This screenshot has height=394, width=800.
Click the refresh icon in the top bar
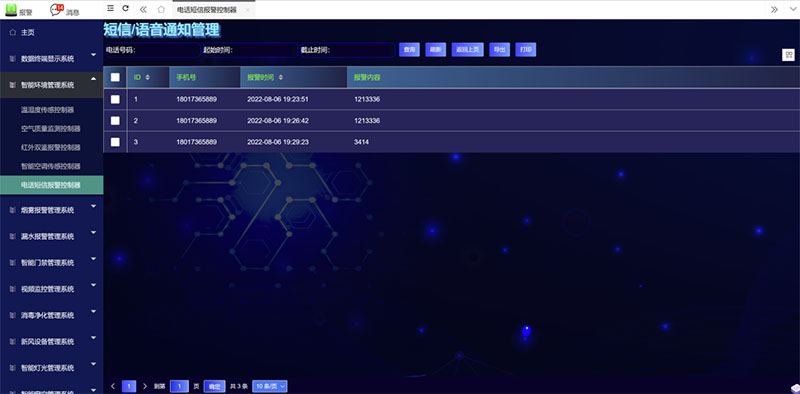(x=126, y=9)
